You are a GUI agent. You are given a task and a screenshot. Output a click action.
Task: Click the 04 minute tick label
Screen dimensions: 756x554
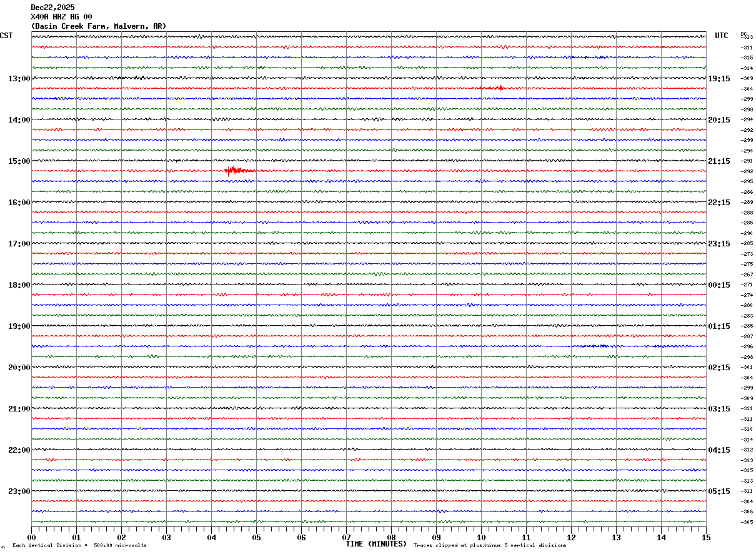pos(211,537)
